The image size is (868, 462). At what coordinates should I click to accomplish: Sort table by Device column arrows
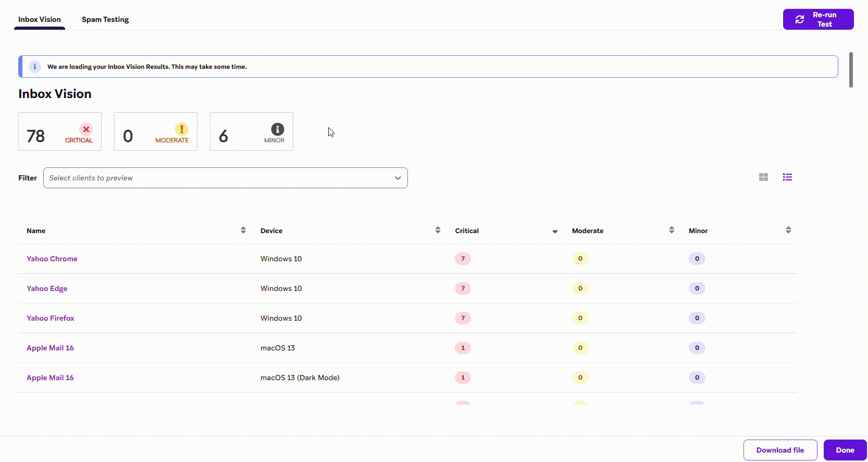[x=438, y=230]
